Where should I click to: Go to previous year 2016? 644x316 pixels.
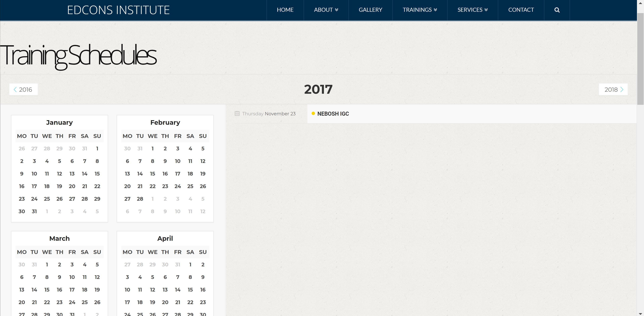(x=23, y=89)
